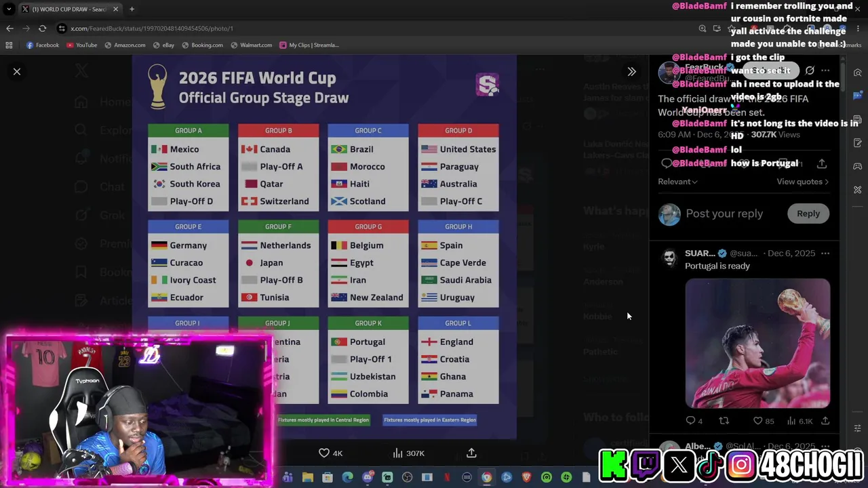Open the Walmart.com bookmark
The height and width of the screenshot is (488, 868).
coord(251,45)
